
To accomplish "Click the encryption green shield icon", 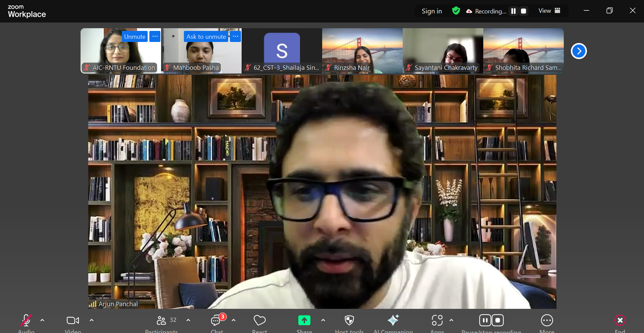I will coord(456,11).
